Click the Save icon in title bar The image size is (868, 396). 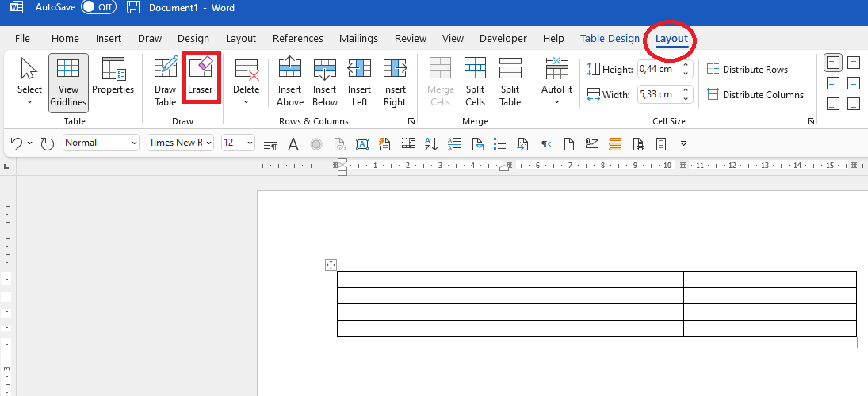(x=133, y=8)
